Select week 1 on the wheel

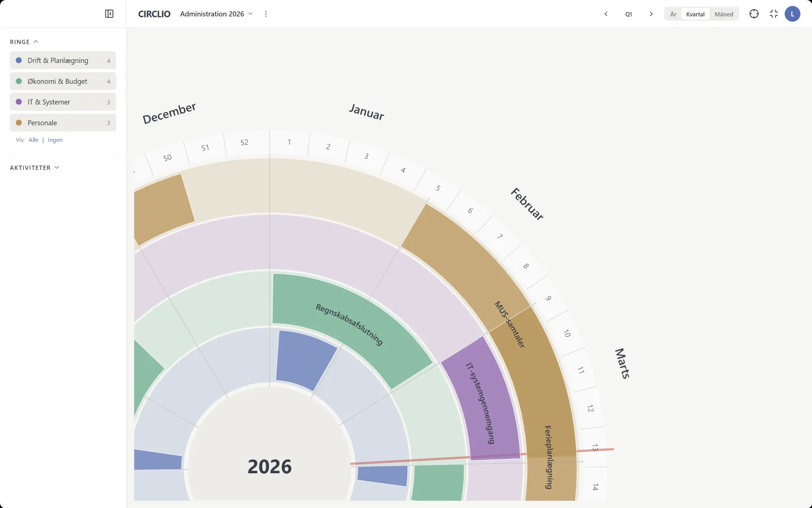pyautogui.click(x=289, y=142)
